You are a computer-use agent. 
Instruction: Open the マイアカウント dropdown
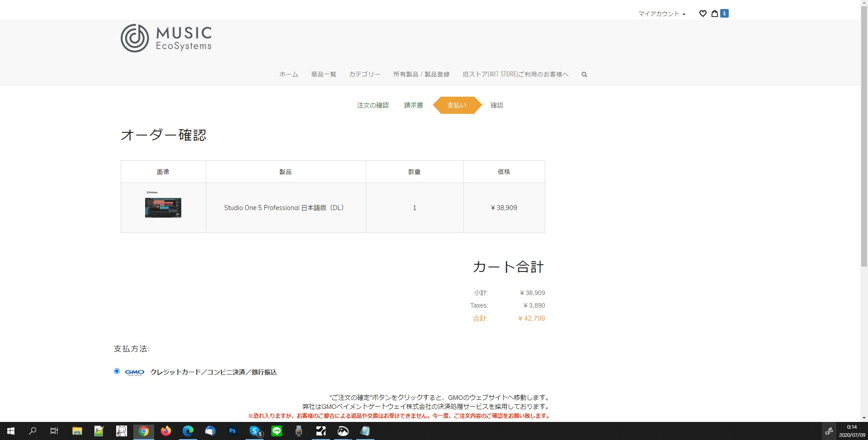pyautogui.click(x=662, y=14)
